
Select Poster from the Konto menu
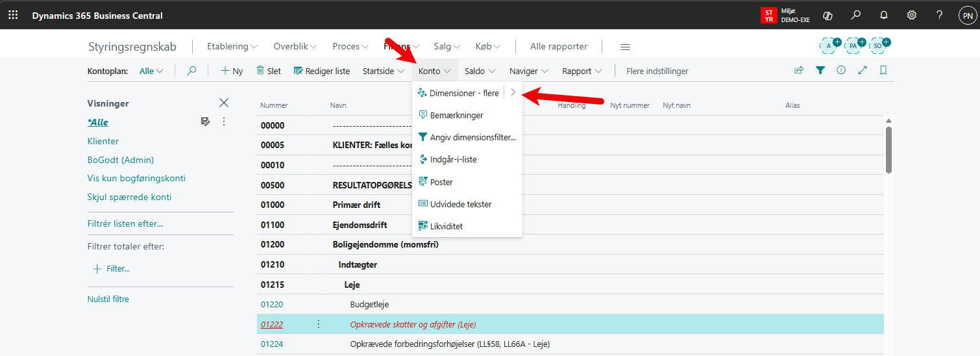[441, 182]
